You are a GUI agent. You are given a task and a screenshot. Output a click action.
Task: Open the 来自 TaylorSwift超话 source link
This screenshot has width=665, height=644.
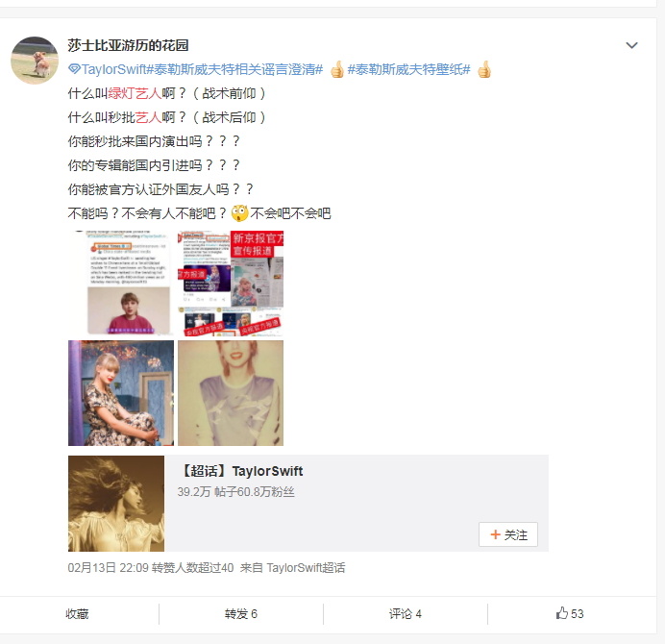[x=293, y=568]
